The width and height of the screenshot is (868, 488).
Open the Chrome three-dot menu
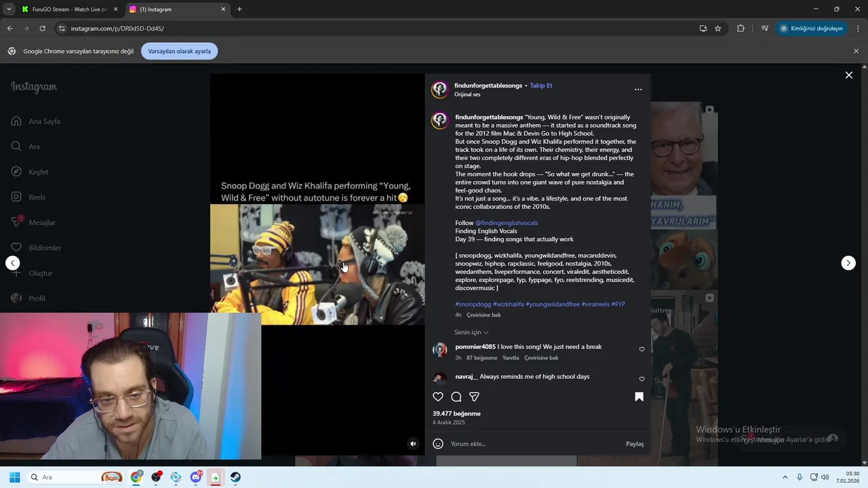click(859, 28)
